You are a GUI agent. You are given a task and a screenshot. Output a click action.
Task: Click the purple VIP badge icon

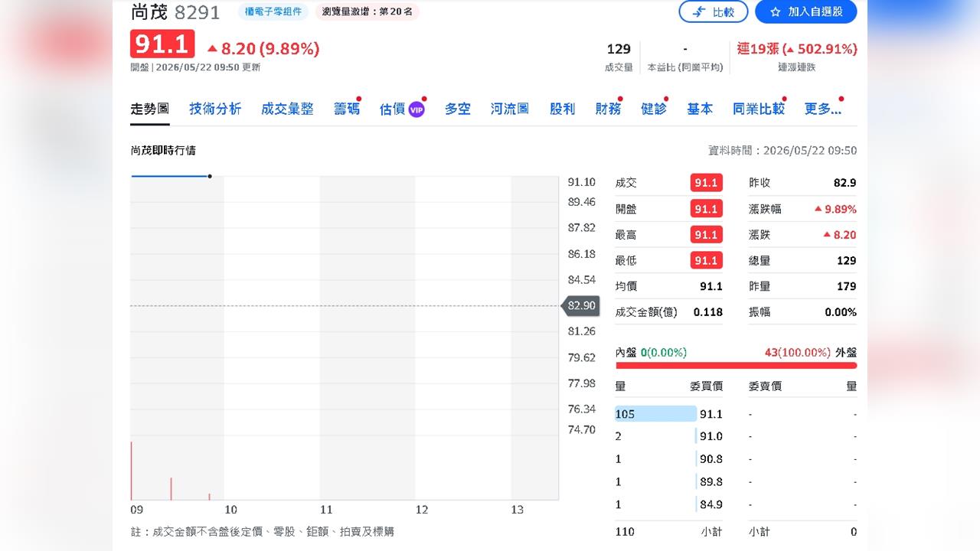416,109
